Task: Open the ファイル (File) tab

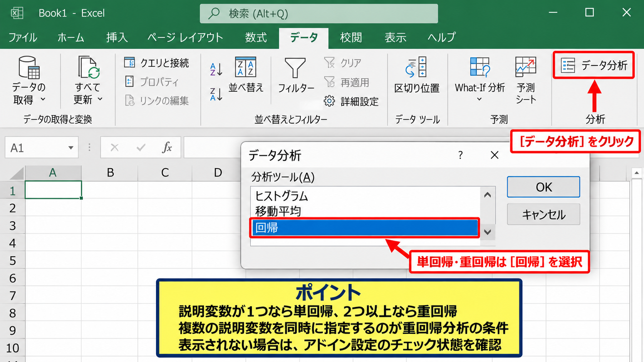Action: pyautogui.click(x=23, y=37)
